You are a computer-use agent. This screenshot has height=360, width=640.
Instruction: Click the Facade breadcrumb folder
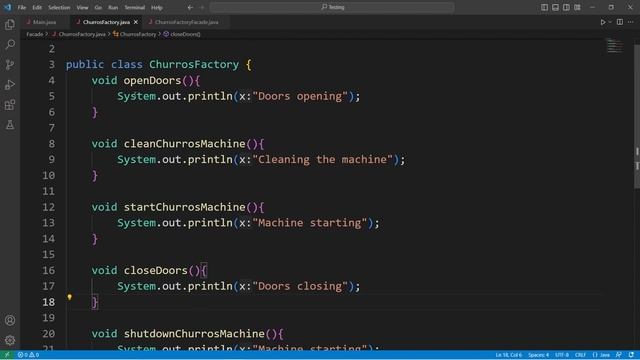pos(35,34)
